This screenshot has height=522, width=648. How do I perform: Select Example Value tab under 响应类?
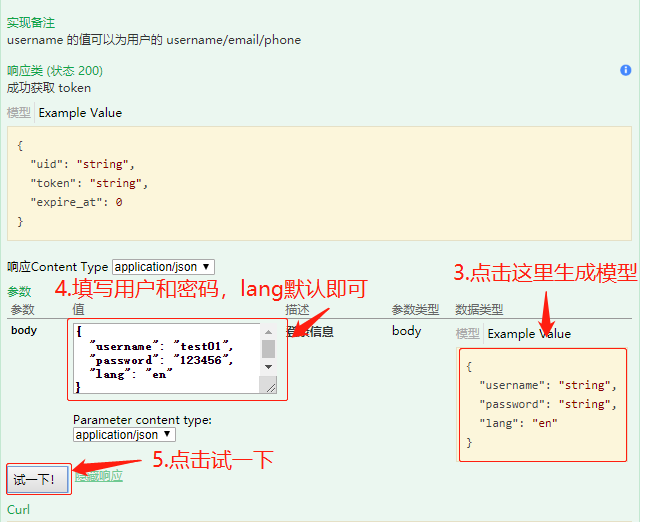coord(80,113)
